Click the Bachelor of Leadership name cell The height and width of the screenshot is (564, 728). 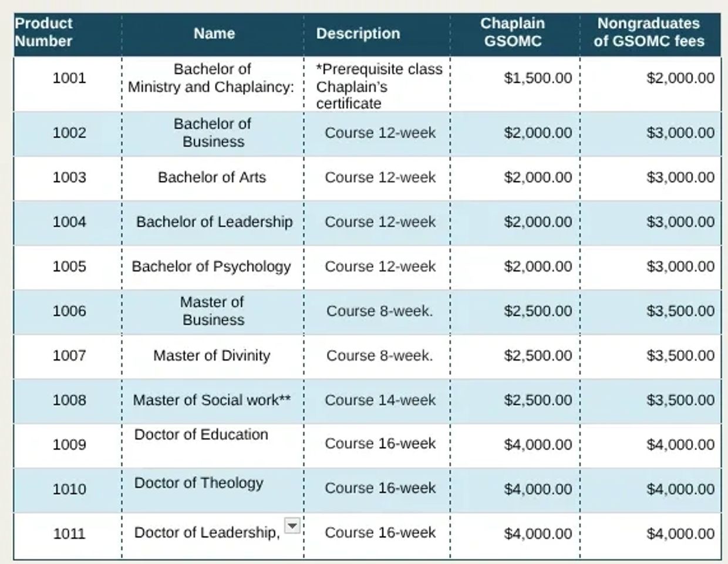coord(214,222)
